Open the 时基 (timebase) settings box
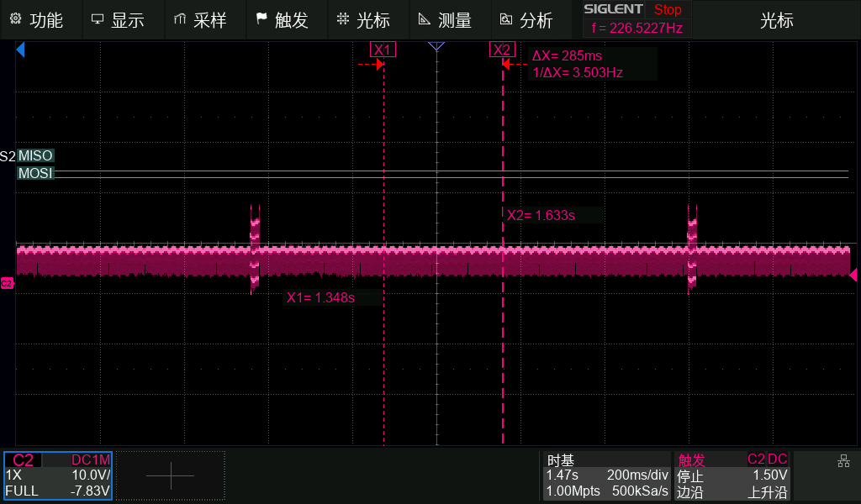Viewport: 861px width, 504px height. tap(607, 475)
